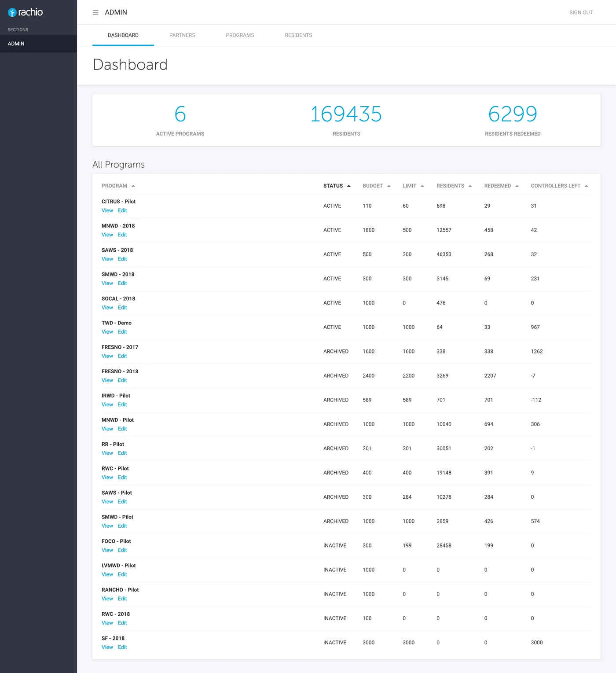The width and height of the screenshot is (616, 673).
Task: Edit the RR - Pilot program
Action: click(x=122, y=452)
